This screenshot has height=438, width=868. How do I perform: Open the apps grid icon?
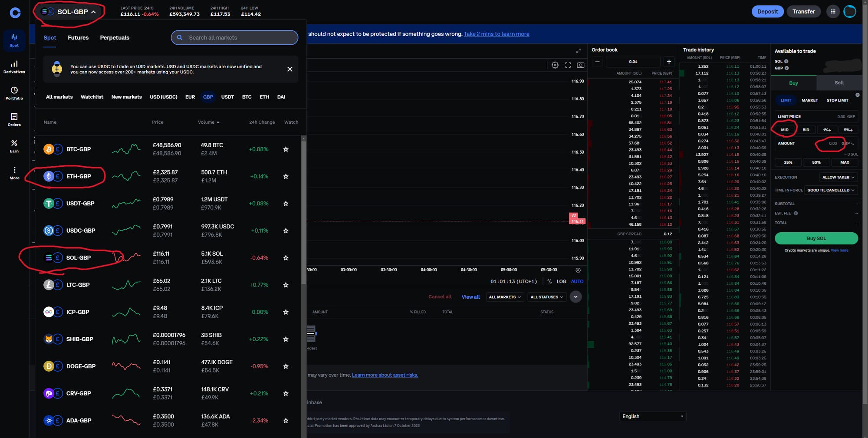tap(833, 12)
